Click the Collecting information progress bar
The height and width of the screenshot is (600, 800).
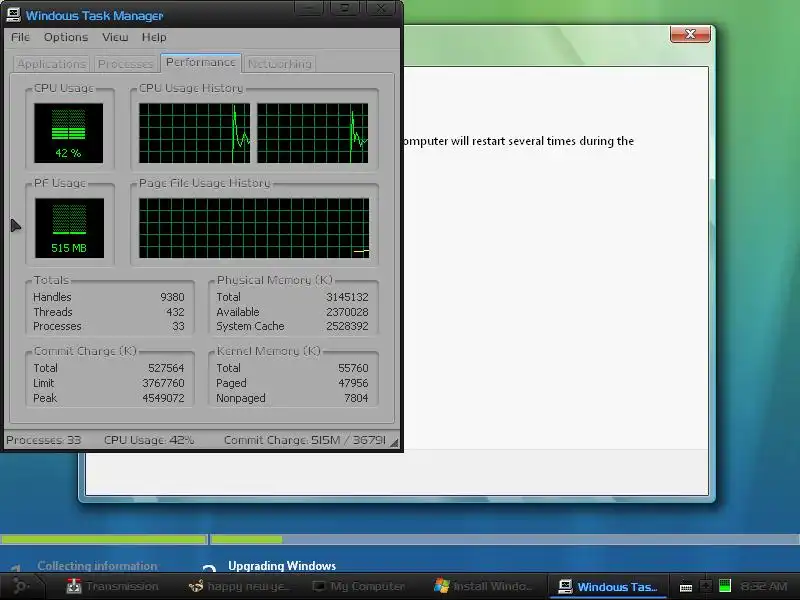[x=104, y=539]
